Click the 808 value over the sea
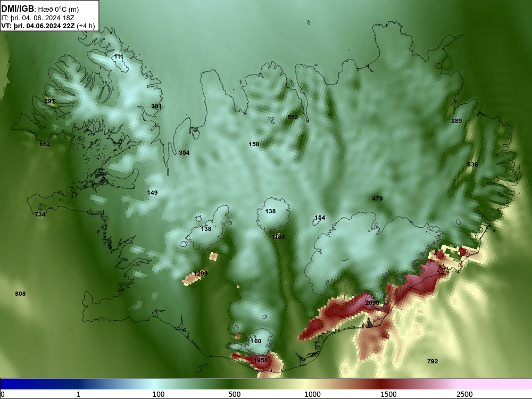 [20, 294]
